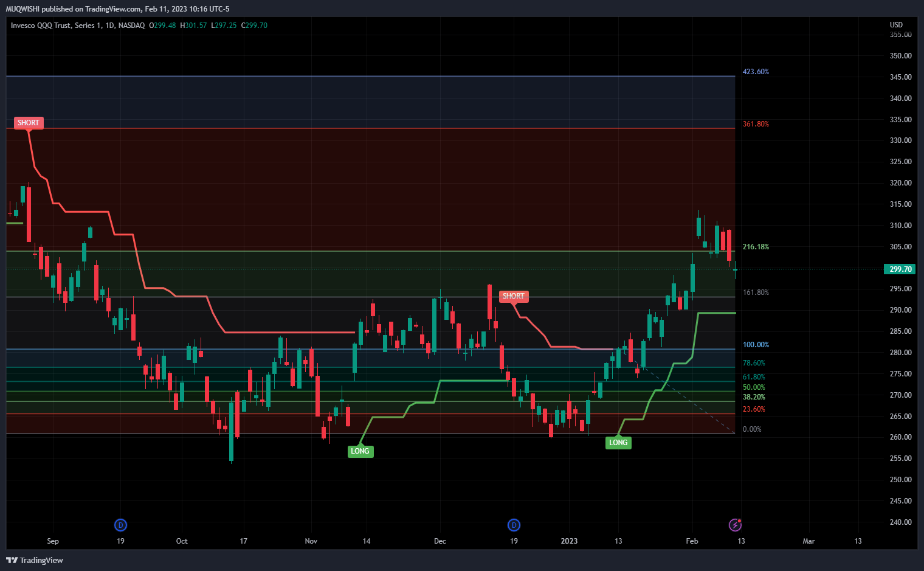Click the 161.80% Fibonacci level label
This screenshot has width=924, height=571.
(x=756, y=292)
